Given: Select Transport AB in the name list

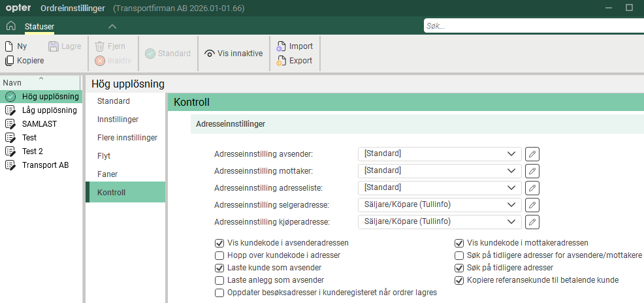Looking at the screenshot, I should pyautogui.click(x=45, y=165).
